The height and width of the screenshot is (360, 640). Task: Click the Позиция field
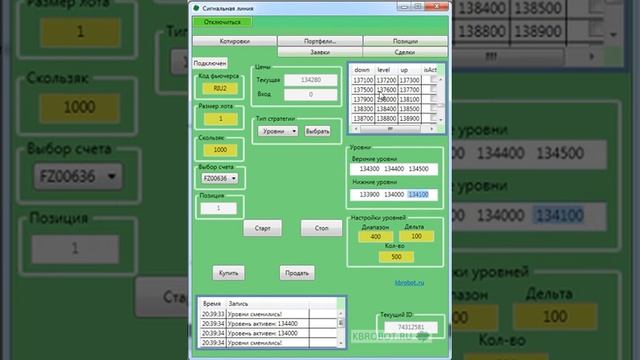tap(218, 208)
